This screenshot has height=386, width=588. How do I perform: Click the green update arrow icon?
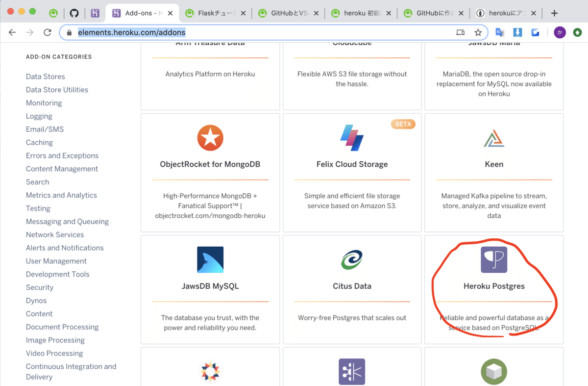click(578, 32)
